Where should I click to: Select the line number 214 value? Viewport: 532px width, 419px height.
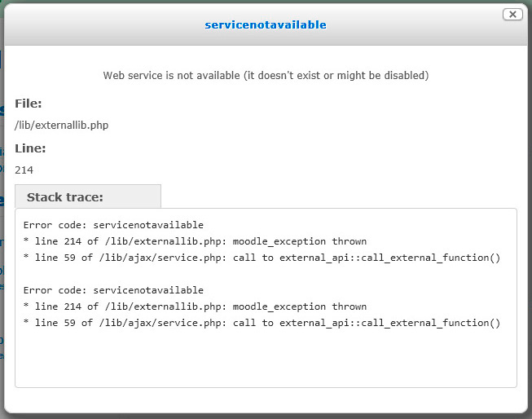pyautogui.click(x=24, y=170)
